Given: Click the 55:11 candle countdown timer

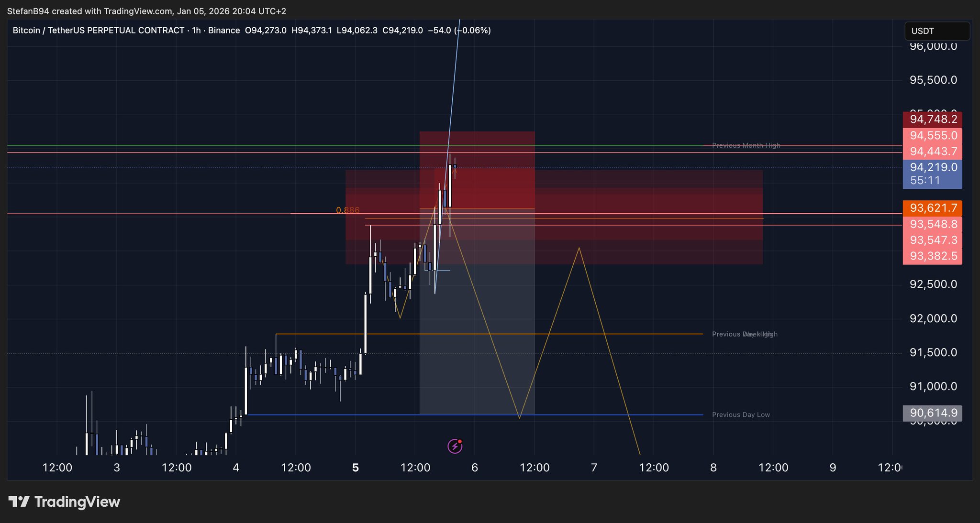Looking at the screenshot, I should pyautogui.click(x=925, y=181).
